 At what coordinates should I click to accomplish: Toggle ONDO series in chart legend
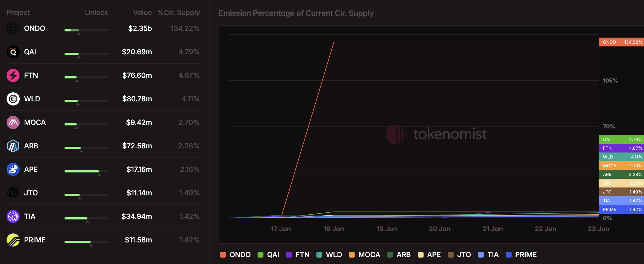click(235, 255)
